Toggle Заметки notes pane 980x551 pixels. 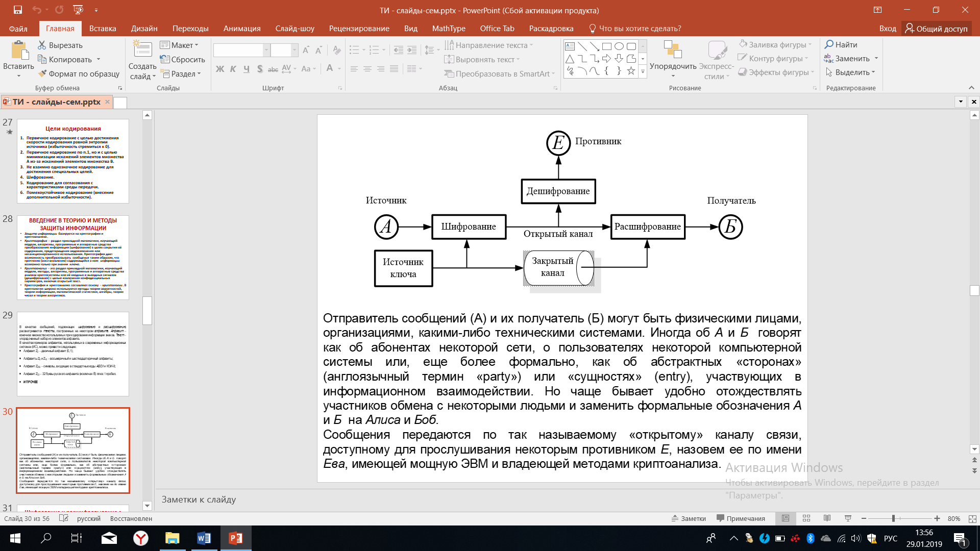tap(689, 518)
